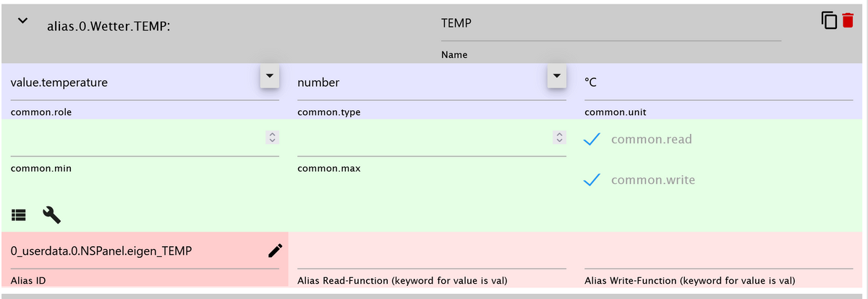Copy this alias with the duplicate icon
Viewport: 868px width, 299px height.
point(829,21)
